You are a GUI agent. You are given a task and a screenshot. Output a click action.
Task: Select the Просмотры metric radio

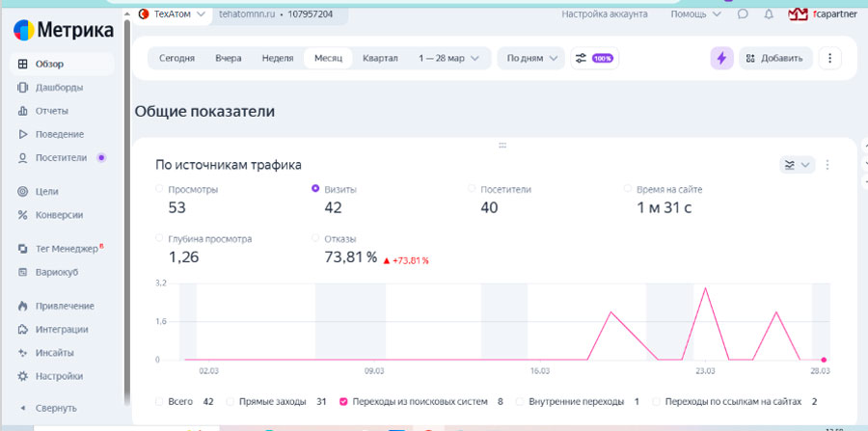(159, 189)
